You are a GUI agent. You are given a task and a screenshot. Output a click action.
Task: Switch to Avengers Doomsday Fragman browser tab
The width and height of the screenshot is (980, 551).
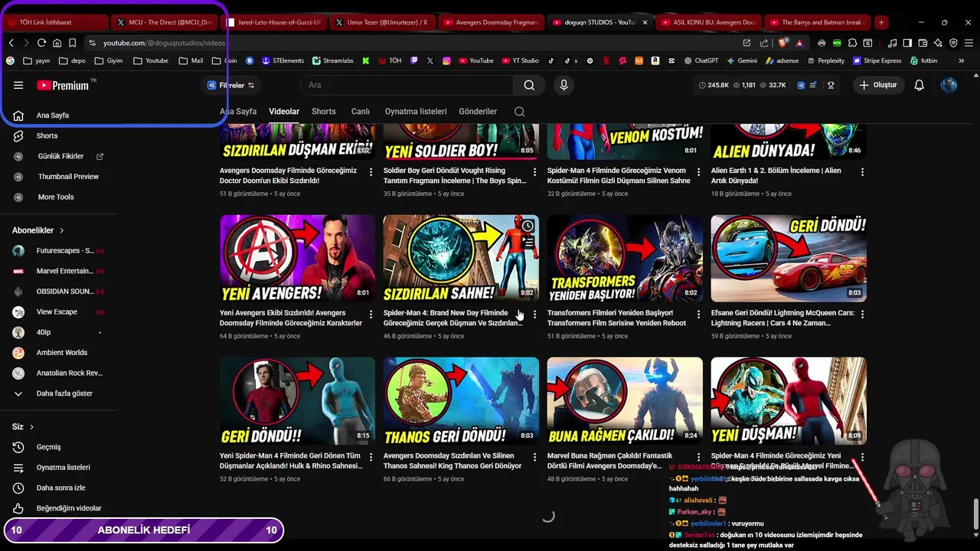click(x=492, y=22)
